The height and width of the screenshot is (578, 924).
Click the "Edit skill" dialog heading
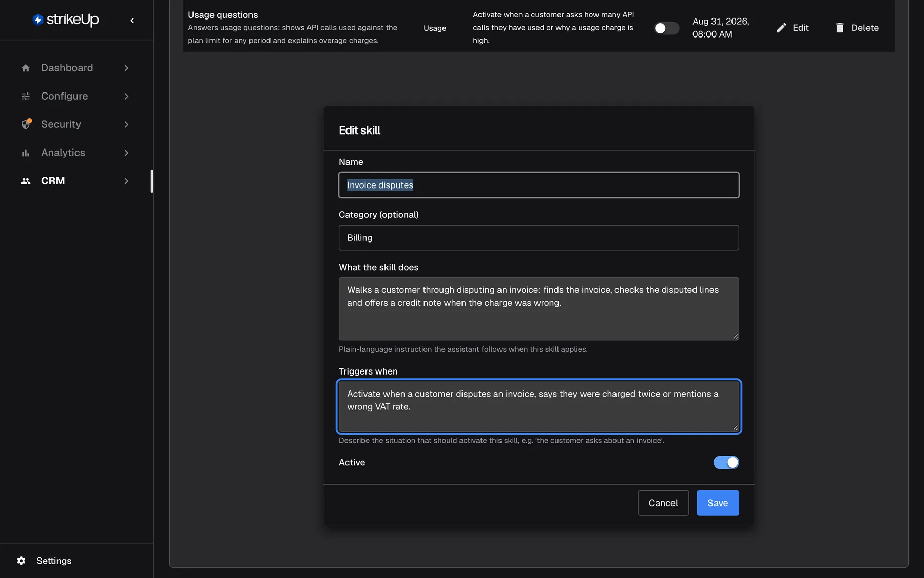click(x=359, y=130)
